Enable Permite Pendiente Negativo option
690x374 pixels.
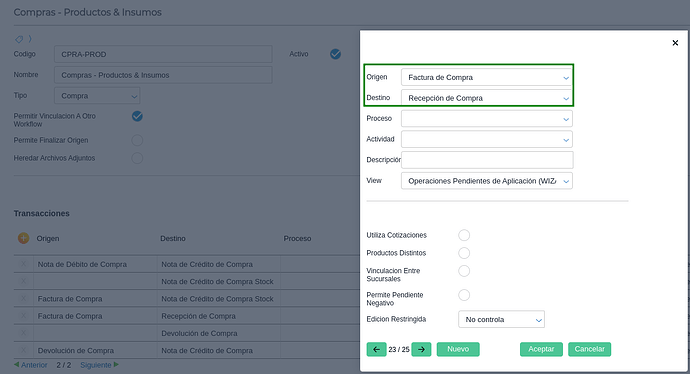pyautogui.click(x=464, y=295)
